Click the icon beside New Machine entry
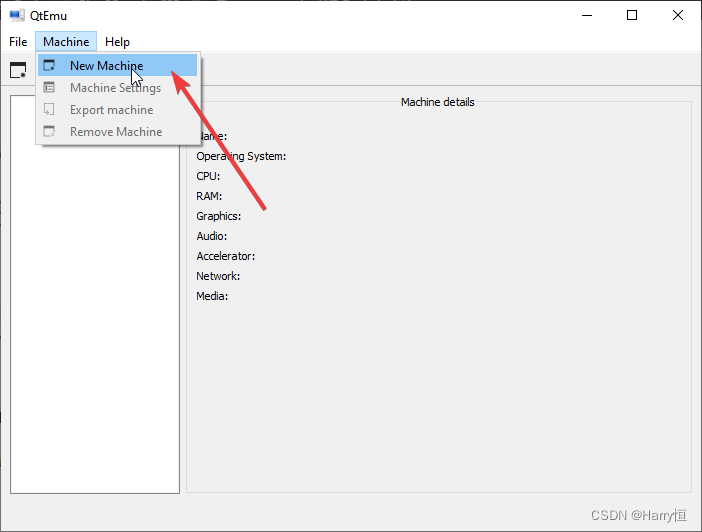 point(49,65)
